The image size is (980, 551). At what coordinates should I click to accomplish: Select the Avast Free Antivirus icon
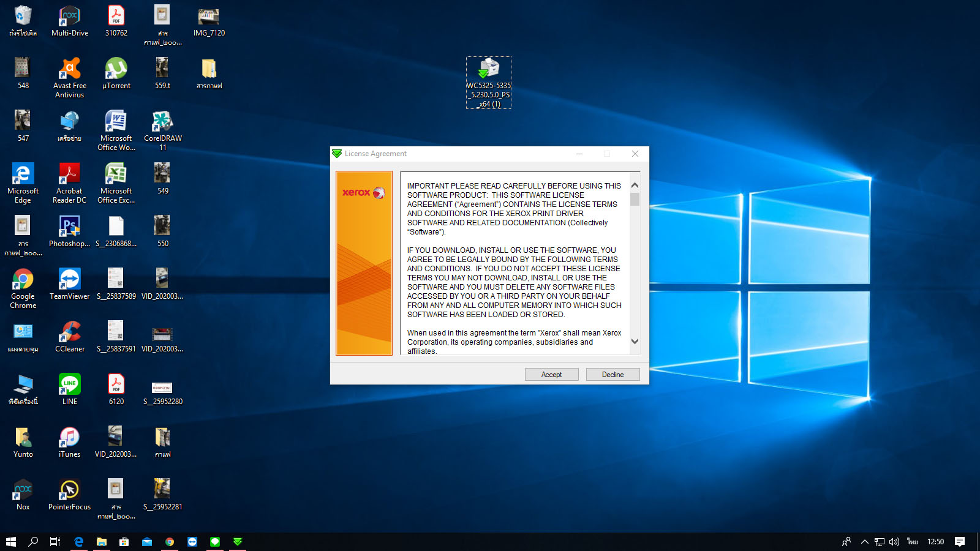(x=70, y=70)
